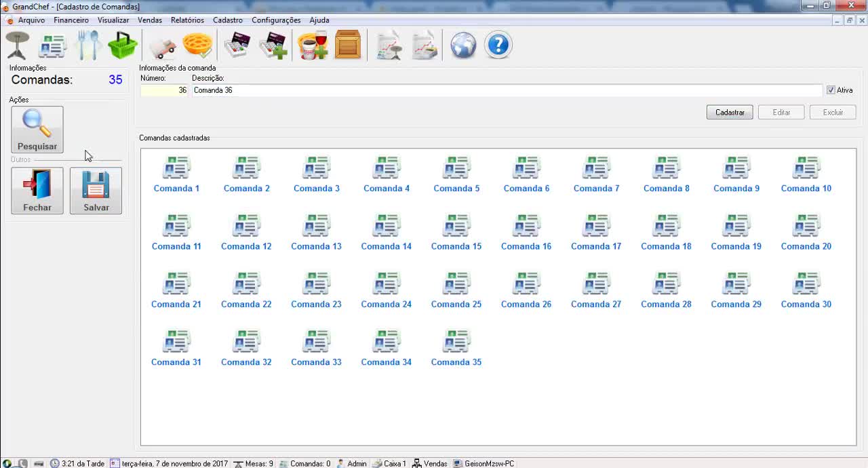
Task: Click the '3:21 da Tarde' clock entry
Action: (77, 464)
